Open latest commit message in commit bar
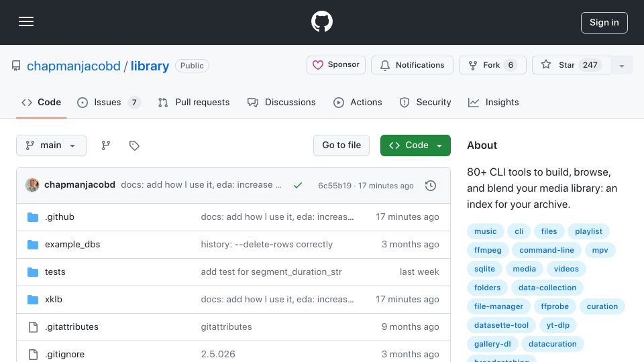Viewport: 644px width, 362px height. [201, 185]
